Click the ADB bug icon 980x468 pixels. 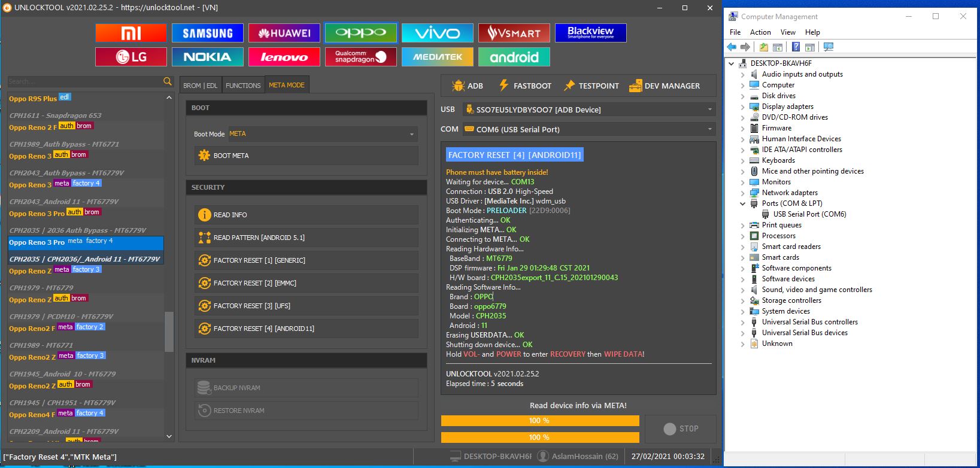[x=459, y=86]
